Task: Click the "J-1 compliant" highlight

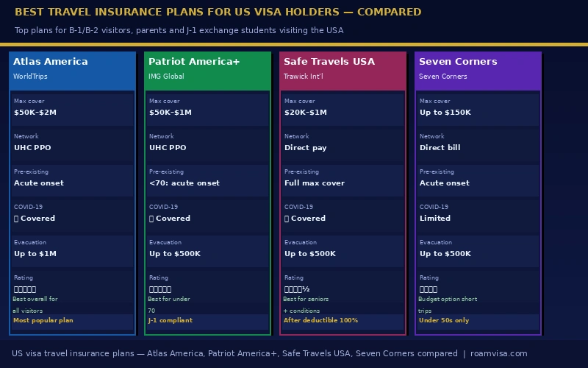Action: 171,320
